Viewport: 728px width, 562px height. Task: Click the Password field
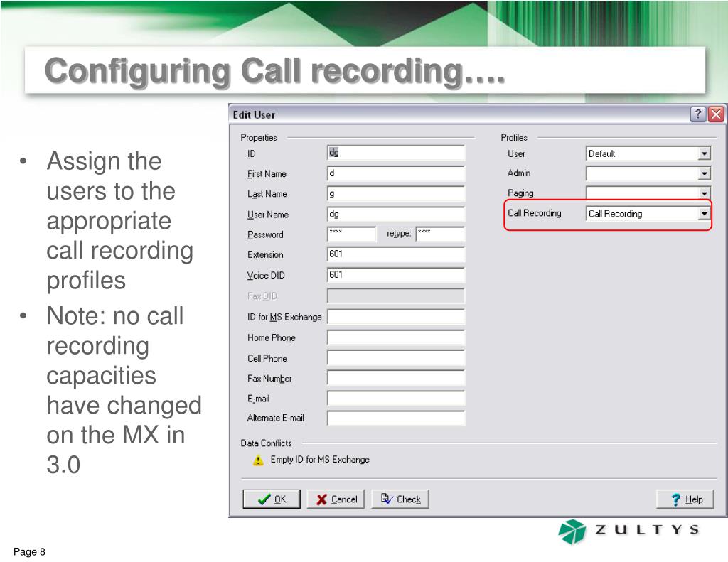coord(351,234)
